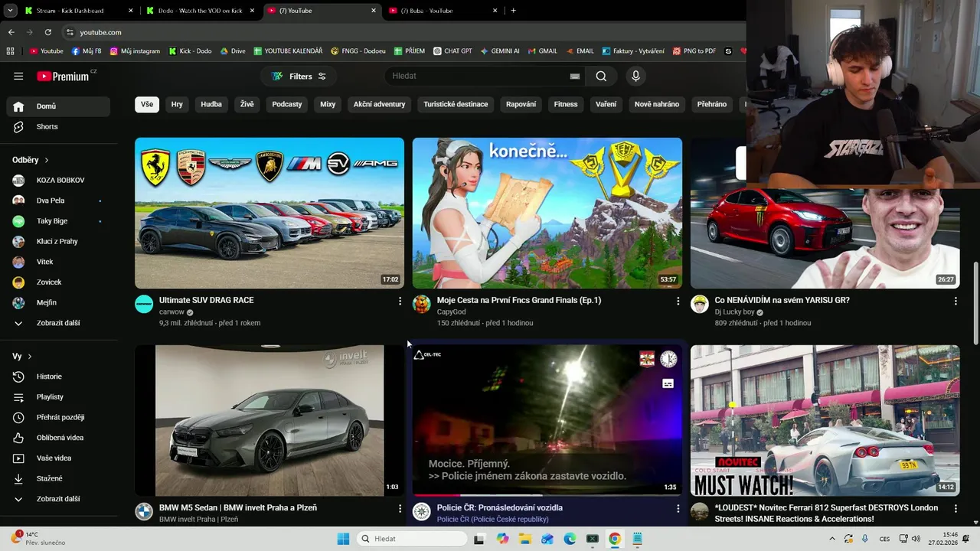Screen dimensions: 980x551
Task: Open the YouTube hamburger guide menu
Action: pos(18,76)
